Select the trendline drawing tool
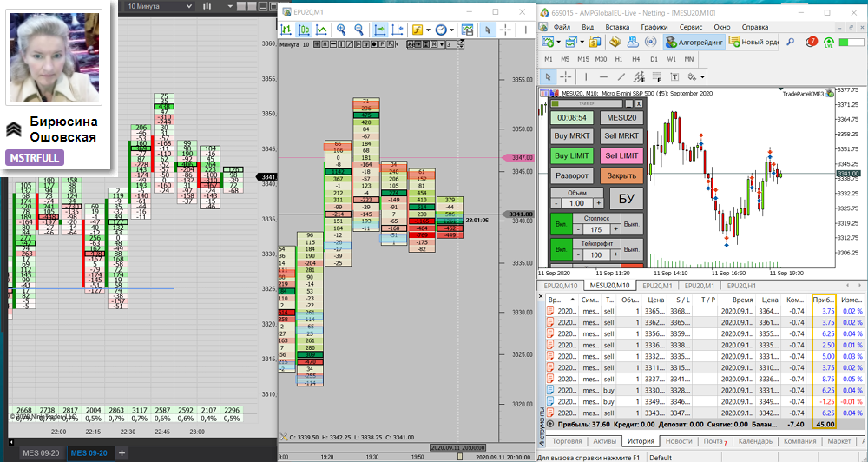 (621, 77)
